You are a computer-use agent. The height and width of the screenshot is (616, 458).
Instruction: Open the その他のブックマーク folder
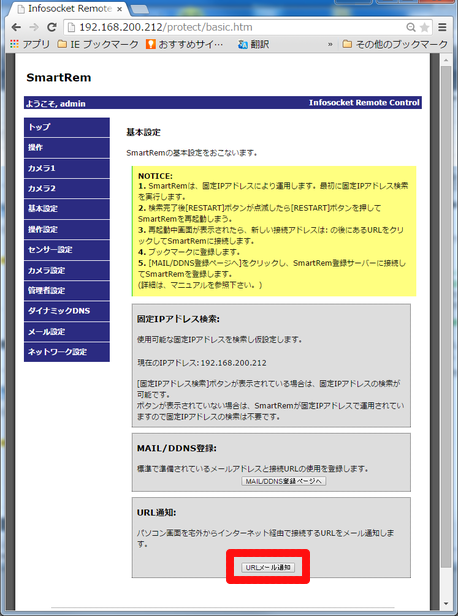coord(395,44)
